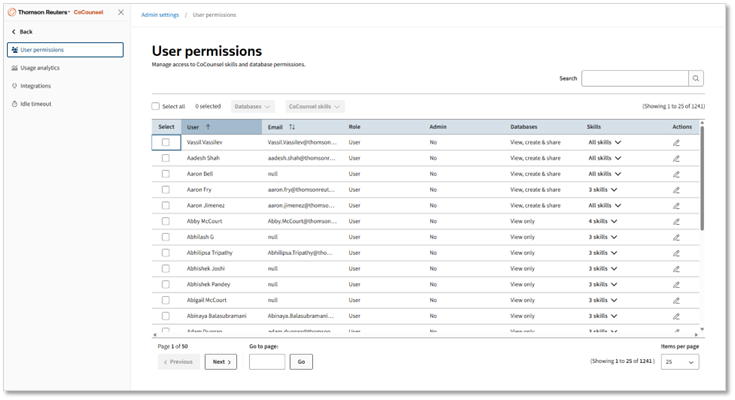Click the search magnifier icon button
The width and height of the screenshot is (735, 400).
point(696,78)
